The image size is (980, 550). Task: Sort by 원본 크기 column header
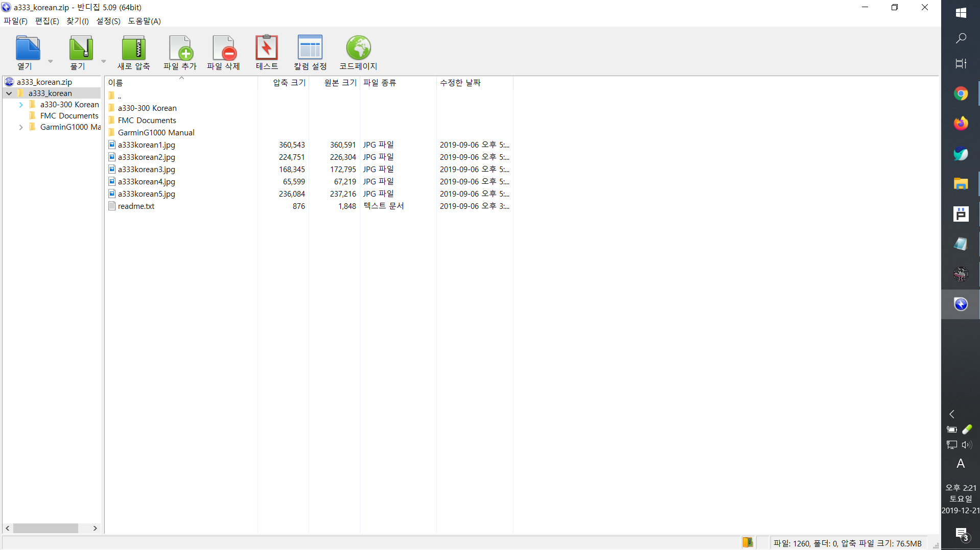[x=335, y=82]
